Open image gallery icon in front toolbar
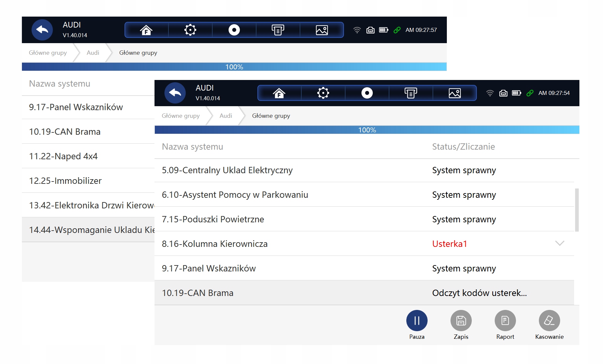603x364 pixels. [454, 93]
